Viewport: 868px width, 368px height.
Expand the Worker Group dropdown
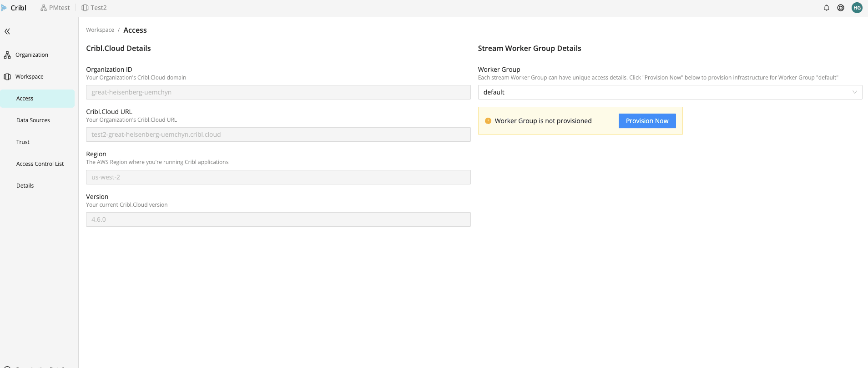(x=670, y=92)
